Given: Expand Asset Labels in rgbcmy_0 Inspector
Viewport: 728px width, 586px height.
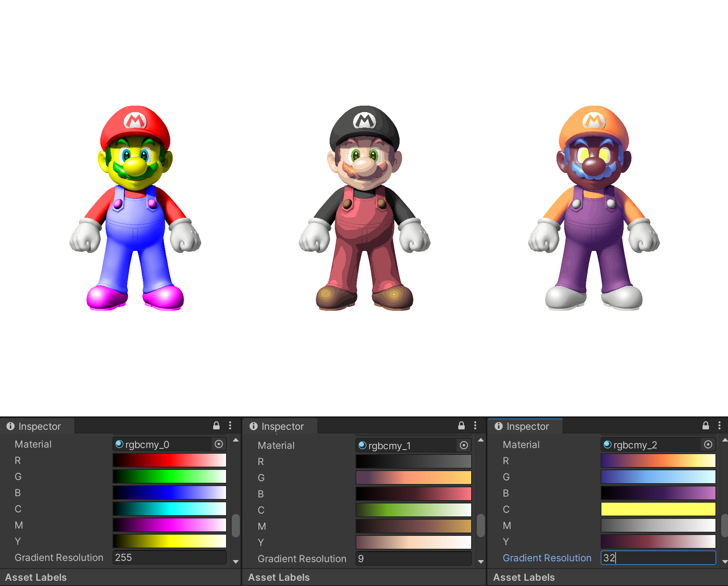Looking at the screenshot, I should [36, 578].
